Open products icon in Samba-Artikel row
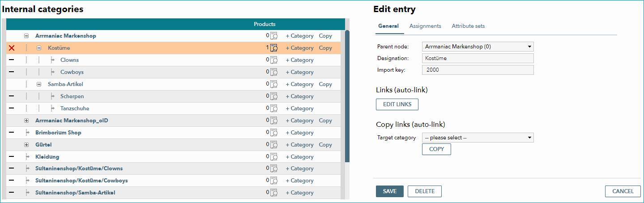 coord(274,84)
